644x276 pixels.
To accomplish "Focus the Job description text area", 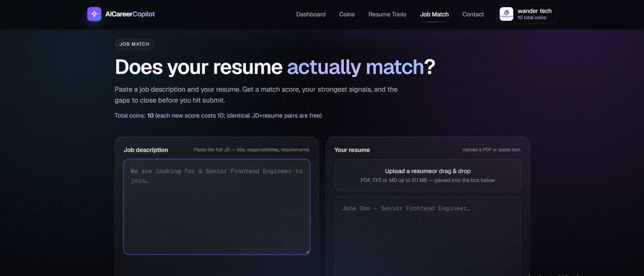I will pyautogui.click(x=217, y=207).
